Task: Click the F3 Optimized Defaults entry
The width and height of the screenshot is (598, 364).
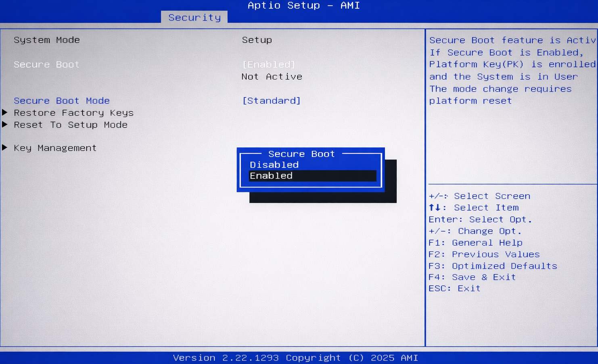Action: (x=493, y=266)
